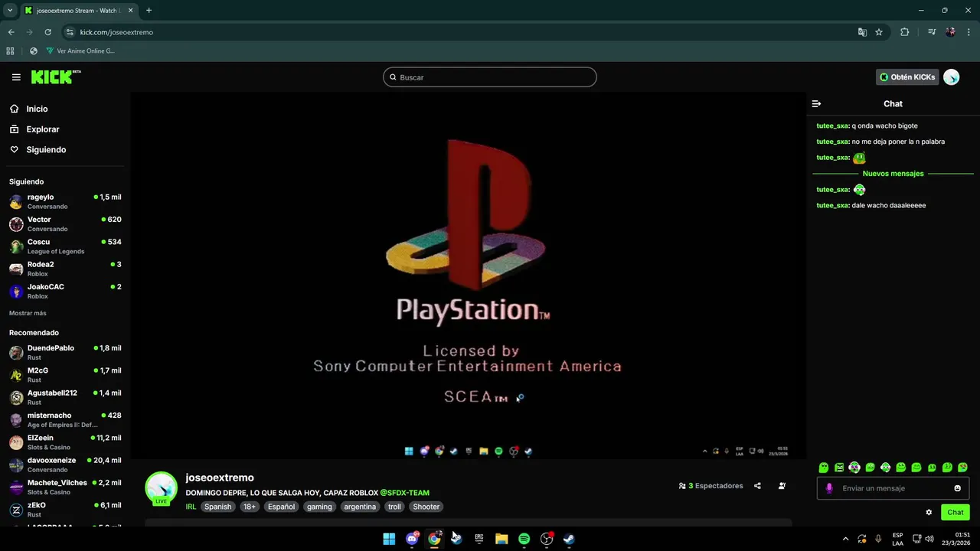Screen dimensions: 980x551
Task: Select the Shooter tag
Action: click(x=426, y=507)
